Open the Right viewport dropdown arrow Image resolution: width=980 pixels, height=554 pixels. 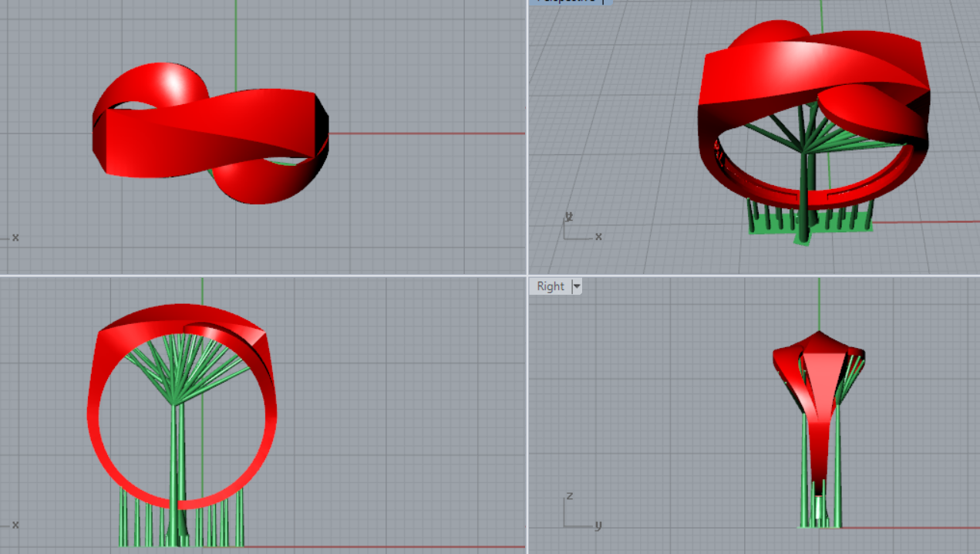tap(576, 286)
